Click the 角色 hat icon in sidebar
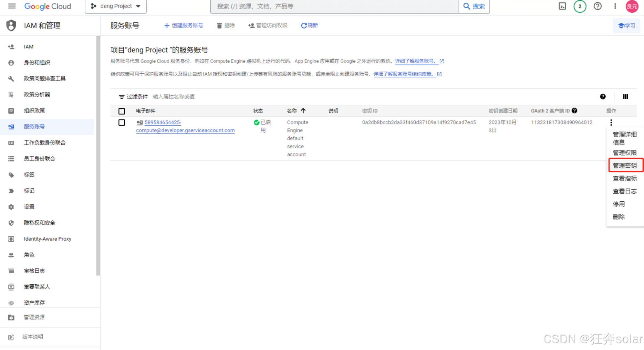The width and height of the screenshot is (644, 350). [x=11, y=255]
